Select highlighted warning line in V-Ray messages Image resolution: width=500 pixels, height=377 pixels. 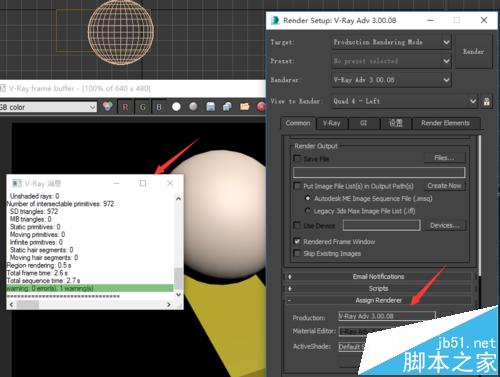pyautogui.click(x=90, y=288)
